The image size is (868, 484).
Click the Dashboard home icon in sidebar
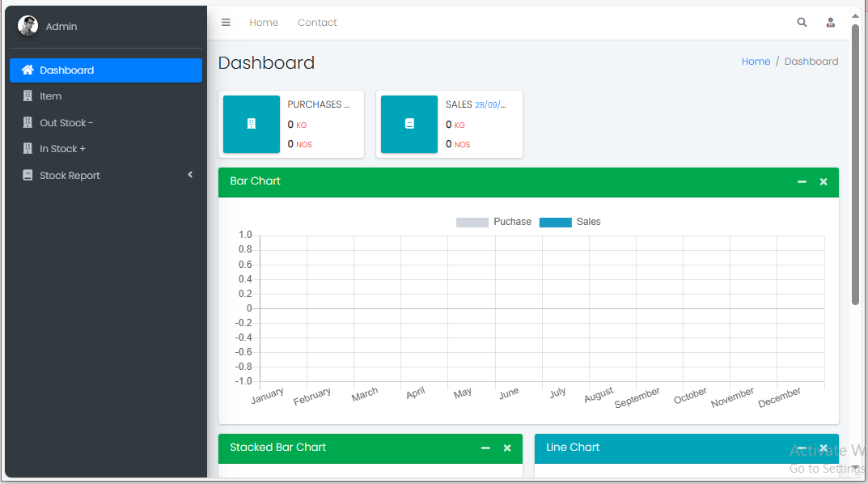tap(28, 70)
